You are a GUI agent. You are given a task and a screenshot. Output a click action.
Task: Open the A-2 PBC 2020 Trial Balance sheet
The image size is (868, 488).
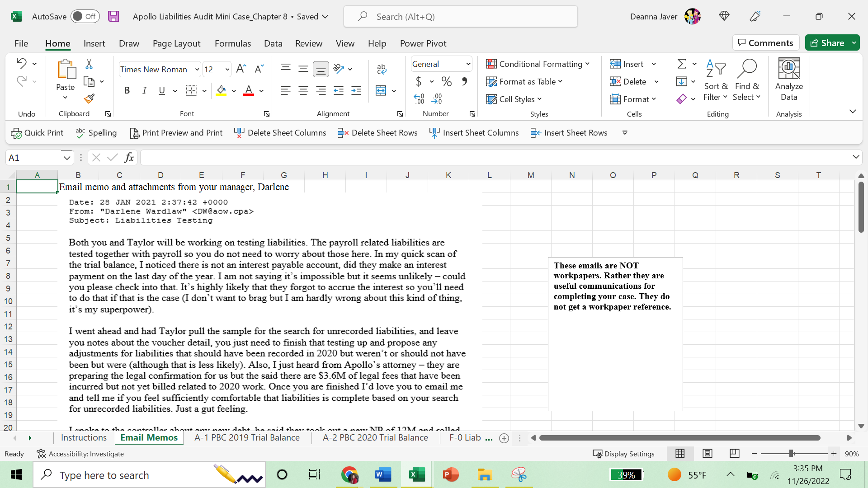point(375,437)
